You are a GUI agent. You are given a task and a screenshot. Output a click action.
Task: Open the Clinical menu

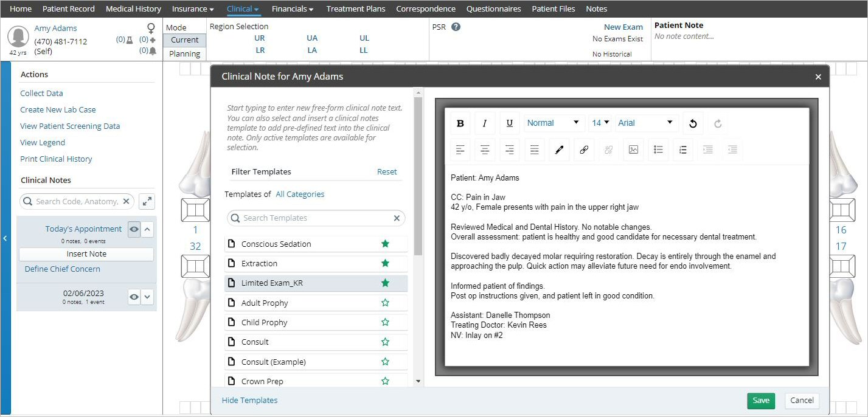pos(243,9)
